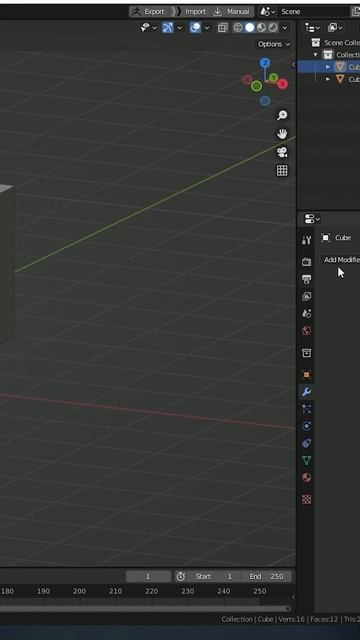This screenshot has height=640, width=360.
Task: Open the Manual link button
Action: click(232, 12)
